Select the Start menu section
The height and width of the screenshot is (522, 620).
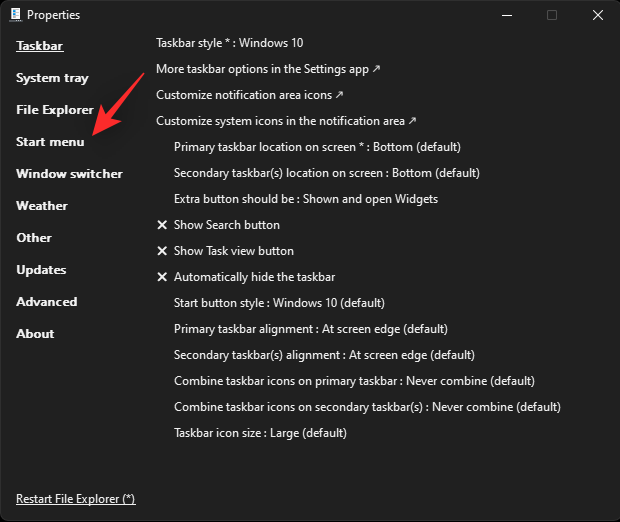(50, 142)
